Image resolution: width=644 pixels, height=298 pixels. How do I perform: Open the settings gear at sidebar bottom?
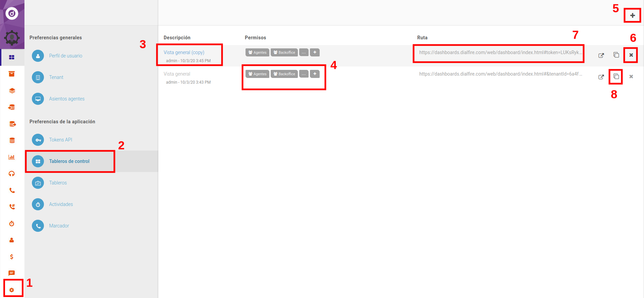tap(12, 290)
